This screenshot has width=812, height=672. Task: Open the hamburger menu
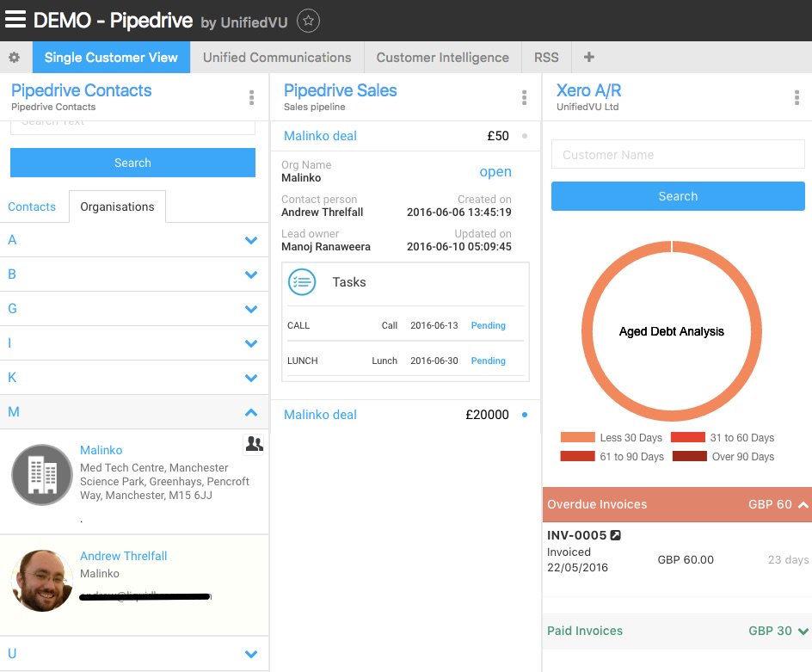click(x=15, y=19)
